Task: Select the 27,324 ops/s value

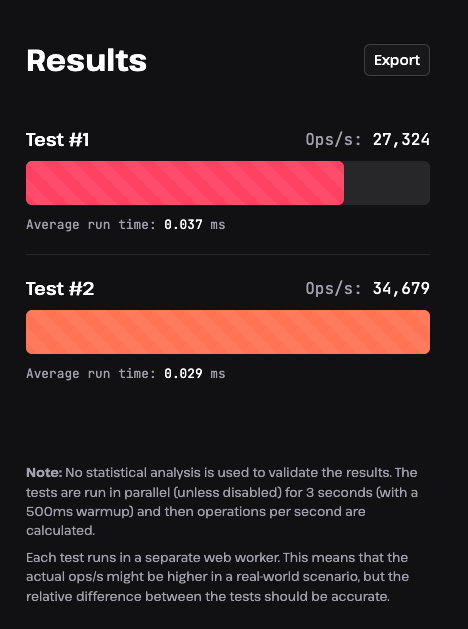Action: coord(401,140)
